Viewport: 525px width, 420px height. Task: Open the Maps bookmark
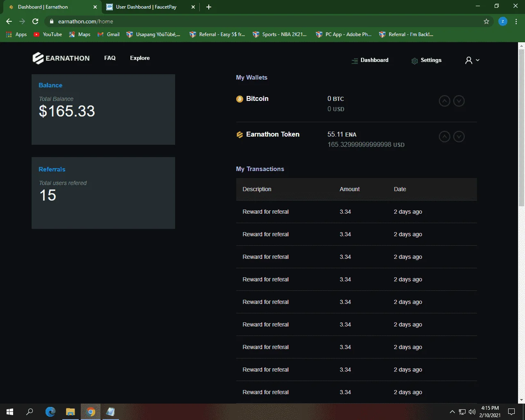80,34
